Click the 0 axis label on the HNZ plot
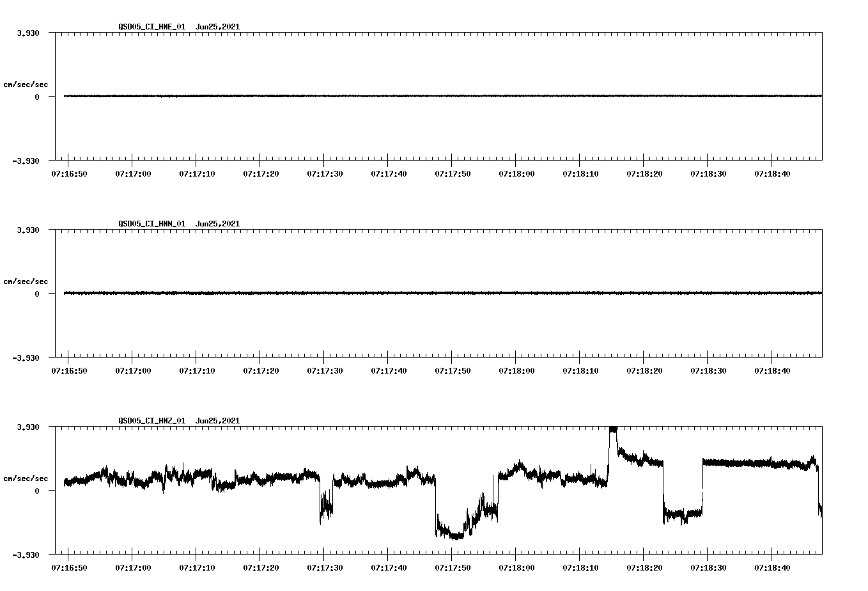868x591 pixels. (x=37, y=491)
